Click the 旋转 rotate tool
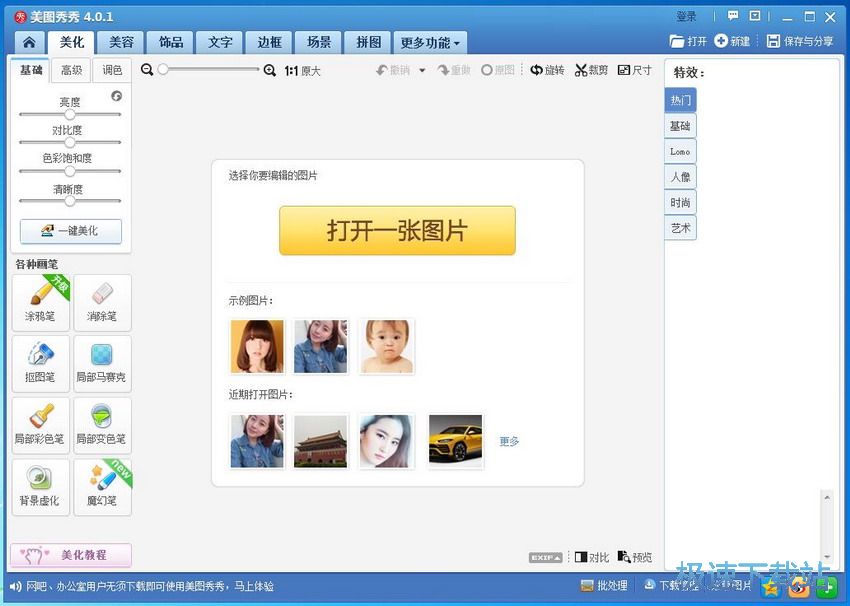850x606 pixels. click(x=547, y=70)
